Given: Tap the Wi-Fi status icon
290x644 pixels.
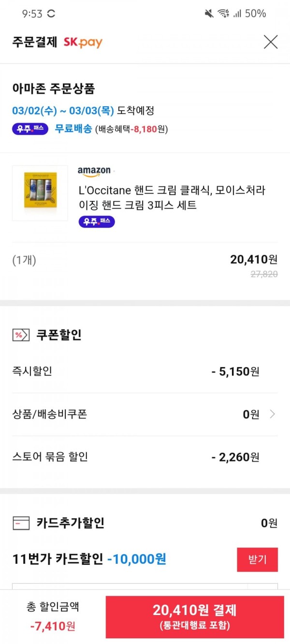Looking at the screenshot, I should (223, 14).
